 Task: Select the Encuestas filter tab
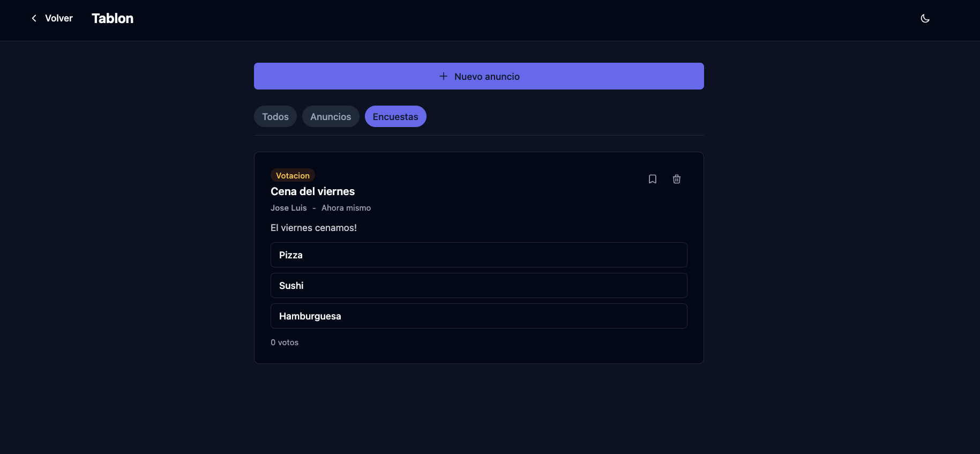coord(395,116)
